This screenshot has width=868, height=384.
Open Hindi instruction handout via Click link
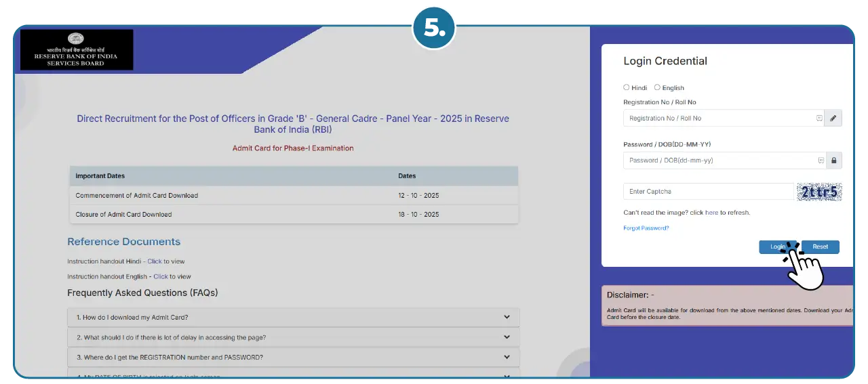point(155,261)
